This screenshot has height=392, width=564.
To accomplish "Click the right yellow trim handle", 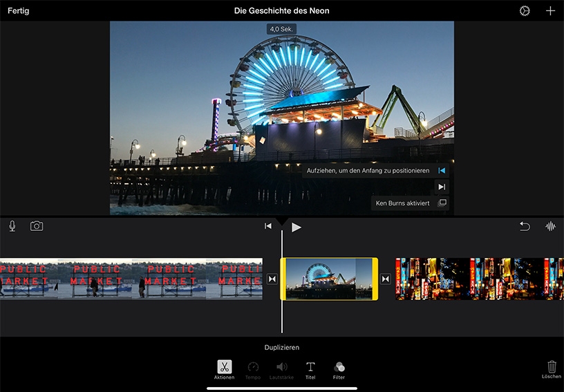I will [375, 279].
